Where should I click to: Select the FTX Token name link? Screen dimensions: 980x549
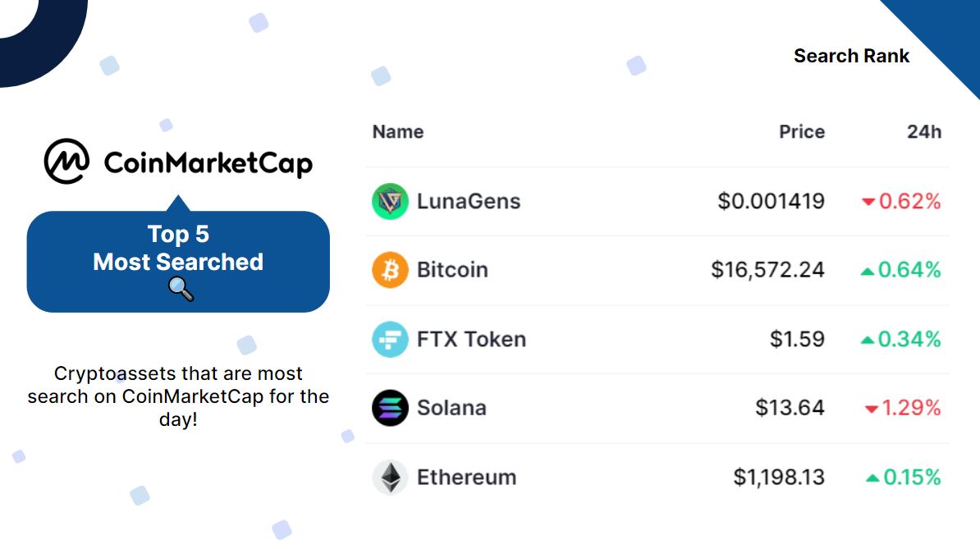pyautogui.click(x=471, y=339)
